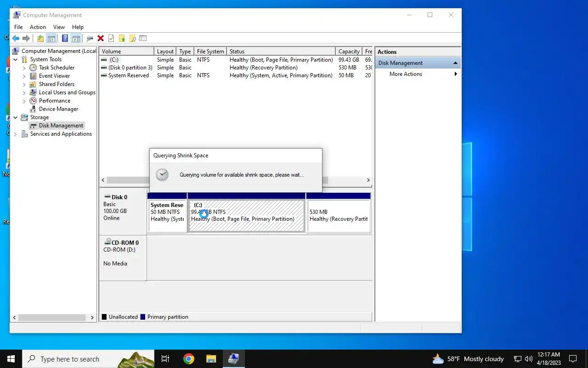Screen dimensions: 588x368
Task: Expand Services and Applications node
Action: coord(15,134)
